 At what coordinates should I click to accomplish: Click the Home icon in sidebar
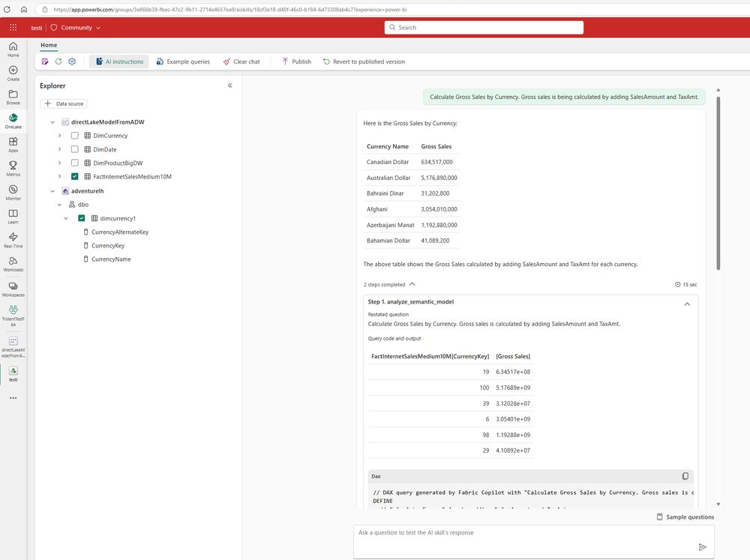pyautogui.click(x=13, y=49)
